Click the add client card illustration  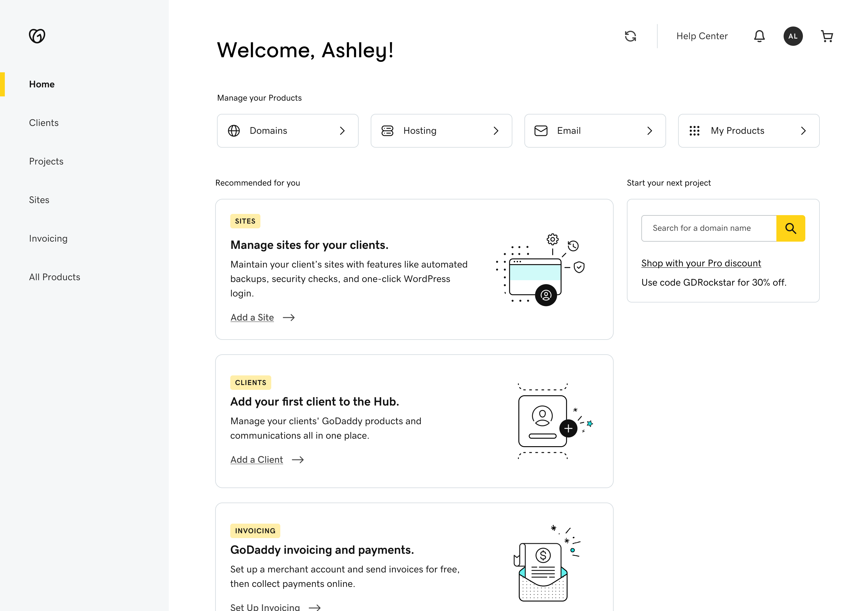(555, 421)
